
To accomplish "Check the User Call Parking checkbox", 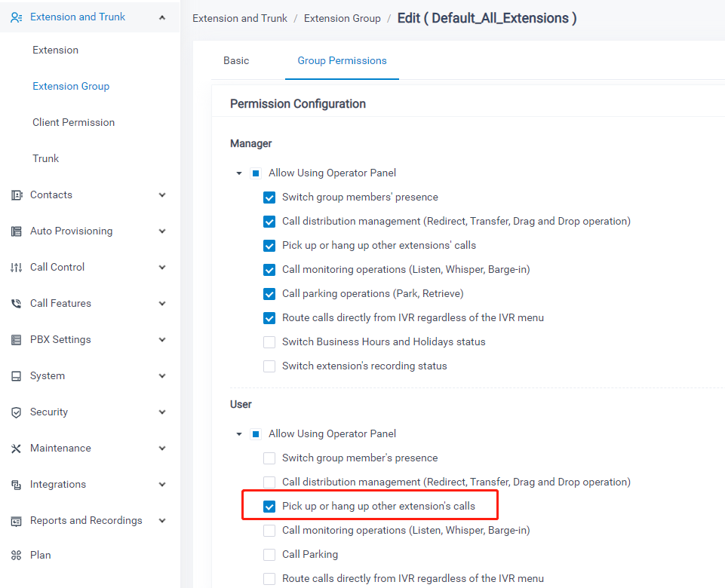I will point(269,555).
